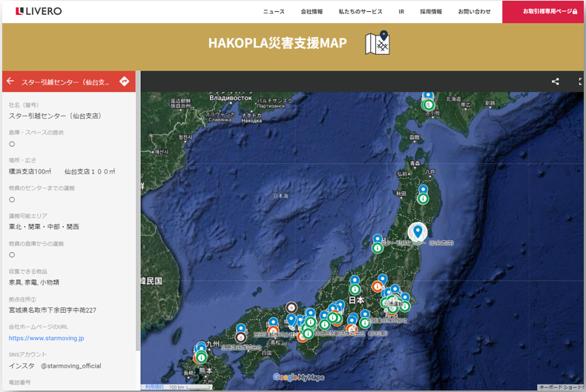Click the HAKOPLA map pin illustration in banner
The width and height of the screenshot is (586, 392).
(x=378, y=43)
